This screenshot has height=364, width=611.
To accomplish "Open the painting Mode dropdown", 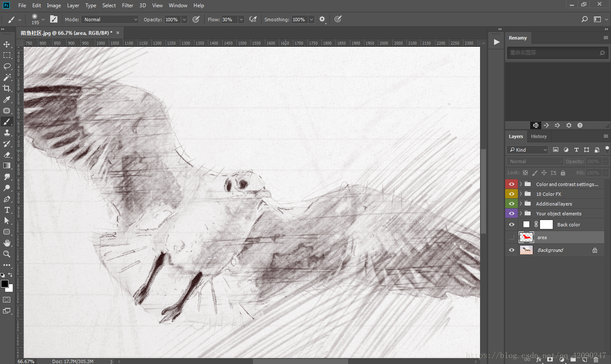I will [110, 20].
